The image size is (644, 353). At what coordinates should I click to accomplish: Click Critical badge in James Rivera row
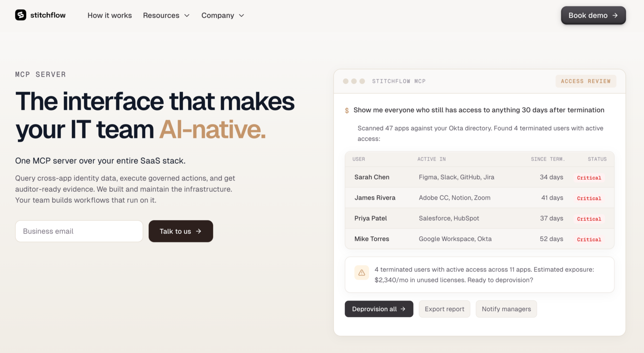point(589,198)
